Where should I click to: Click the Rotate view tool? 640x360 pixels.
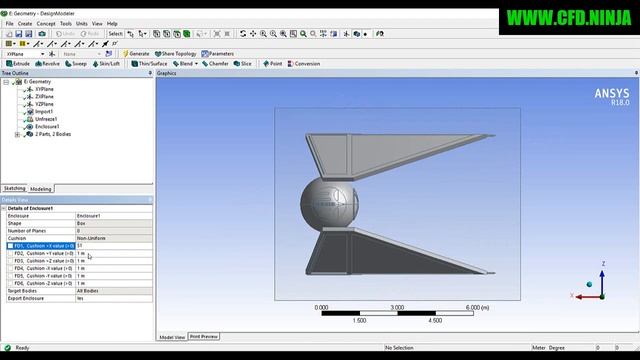(243, 34)
